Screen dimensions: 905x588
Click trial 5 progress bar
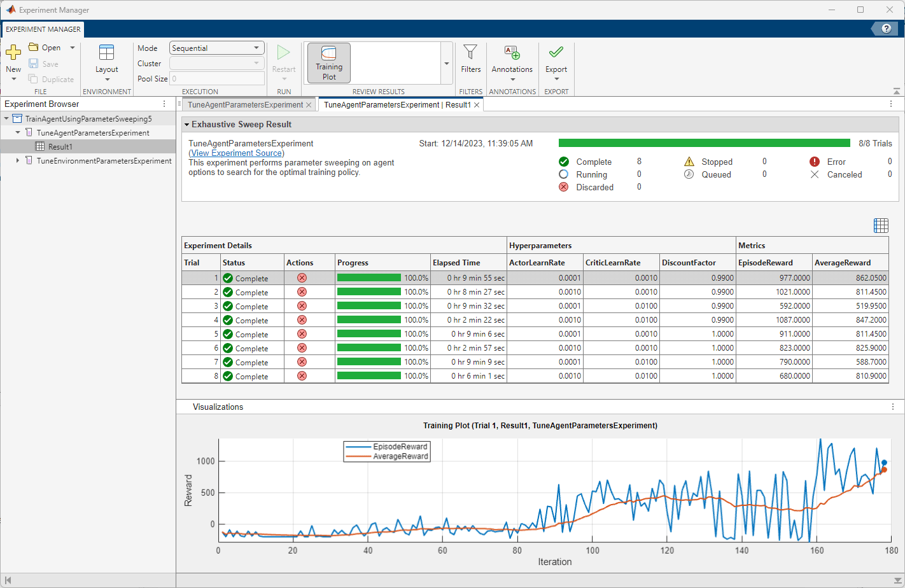click(369, 334)
